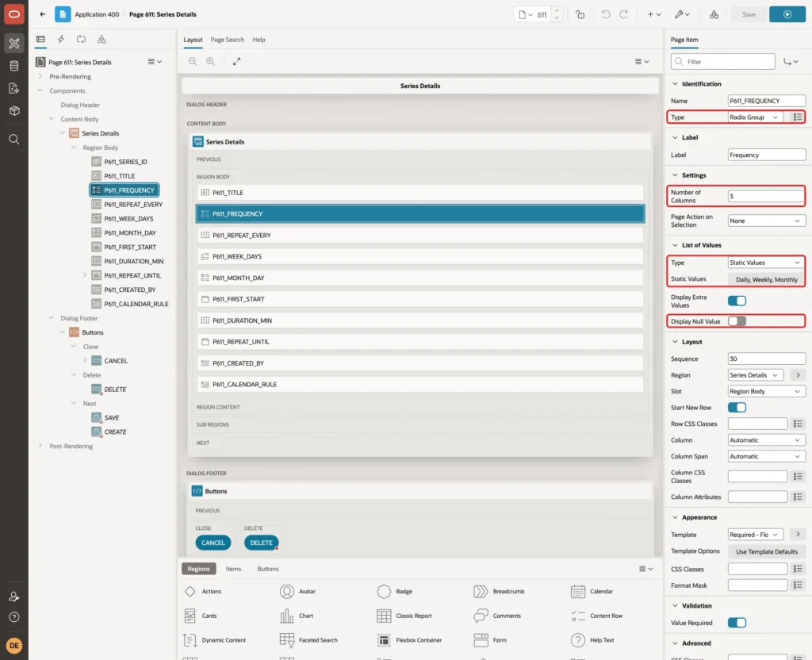Screen dimensions: 812x660
Task: Switch gallery to Items tab
Action: click(x=234, y=569)
